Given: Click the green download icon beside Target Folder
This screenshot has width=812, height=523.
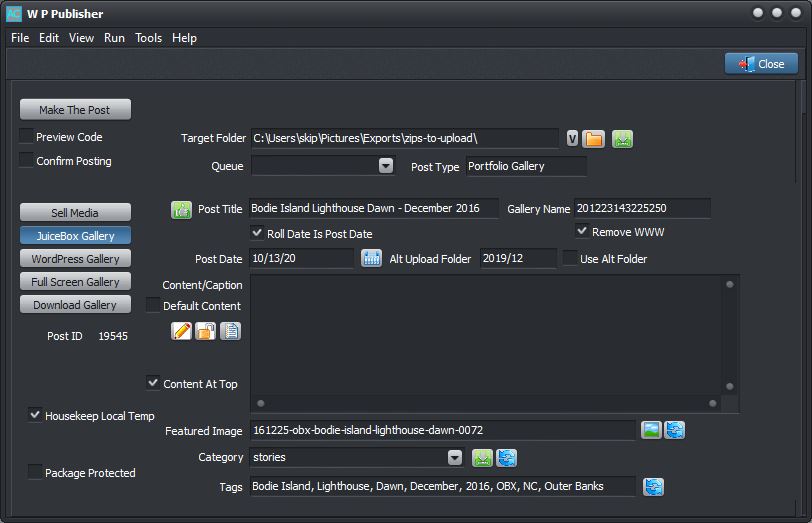Looking at the screenshot, I should click(x=623, y=139).
